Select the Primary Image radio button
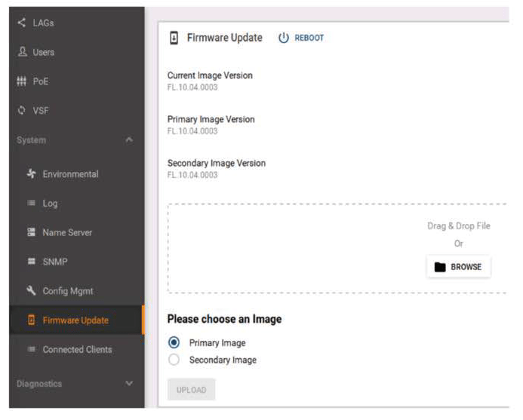 (x=174, y=342)
